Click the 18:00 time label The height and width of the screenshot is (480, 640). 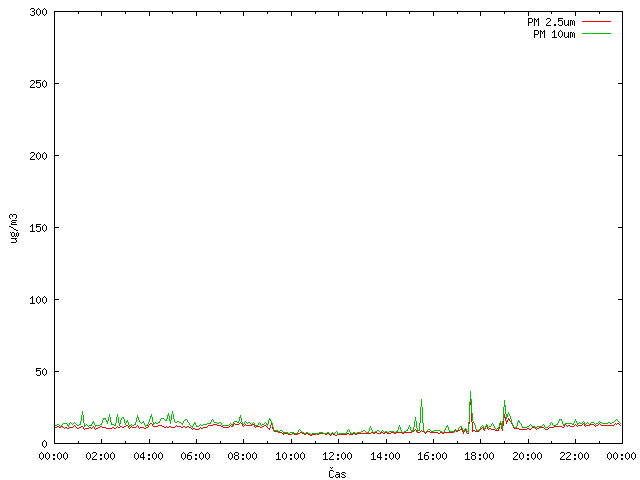[480, 456]
